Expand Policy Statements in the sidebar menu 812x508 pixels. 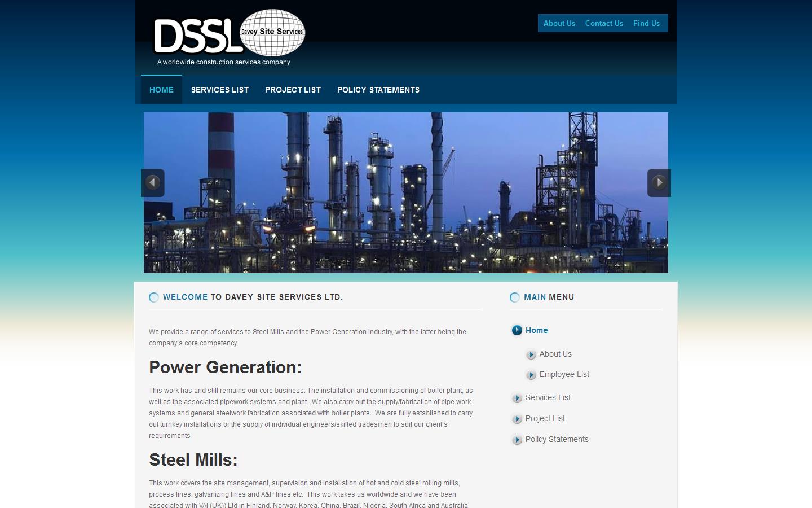(557, 440)
